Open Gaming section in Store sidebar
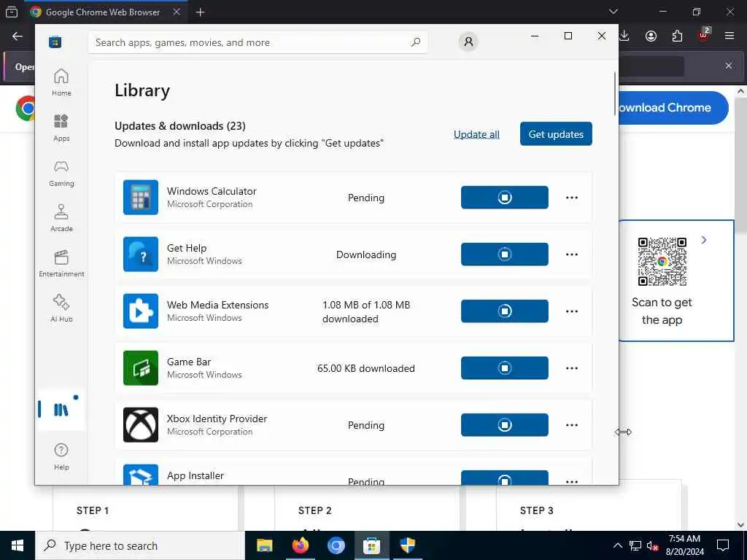Screen dimensions: 747x560 61,173
